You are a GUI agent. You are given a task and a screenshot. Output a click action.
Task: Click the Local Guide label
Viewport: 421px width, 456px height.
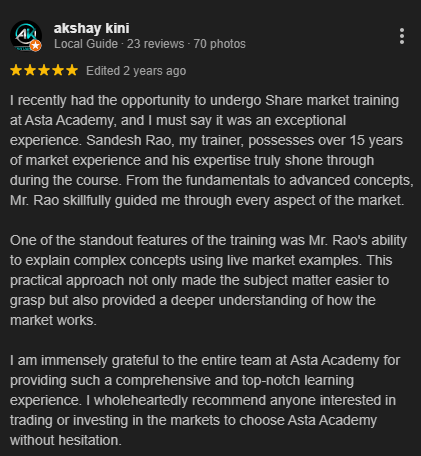pyautogui.click(x=86, y=44)
